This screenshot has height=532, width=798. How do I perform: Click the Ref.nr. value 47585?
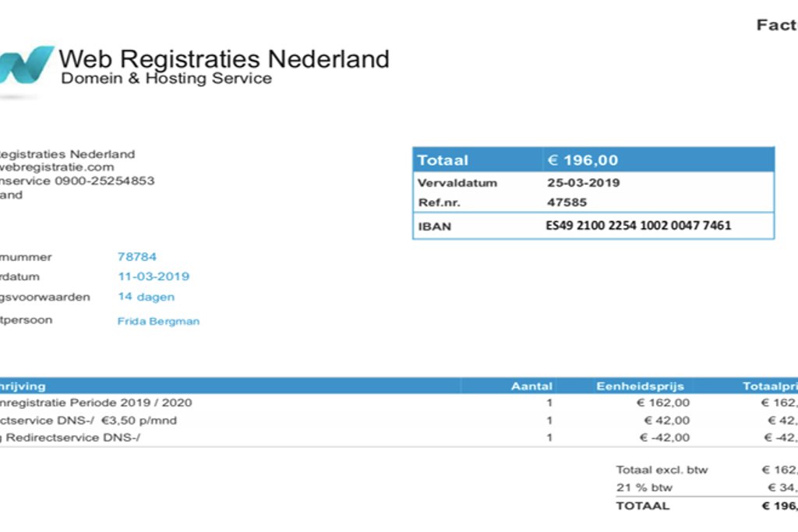click(567, 203)
